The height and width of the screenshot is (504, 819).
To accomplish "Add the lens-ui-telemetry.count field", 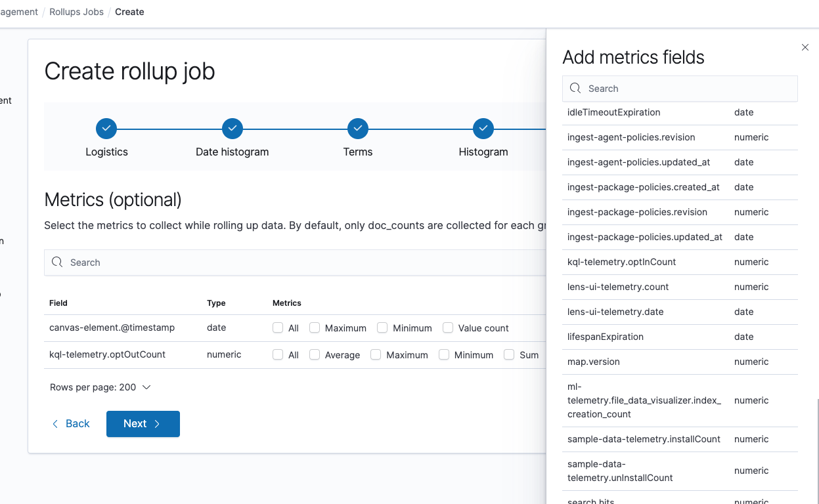I will (x=680, y=287).
